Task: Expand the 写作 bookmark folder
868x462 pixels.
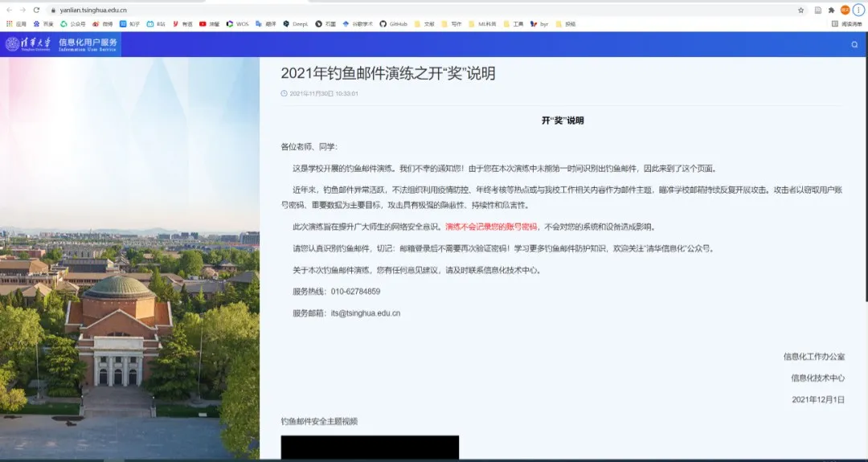Action: click(x=451, y=24)
